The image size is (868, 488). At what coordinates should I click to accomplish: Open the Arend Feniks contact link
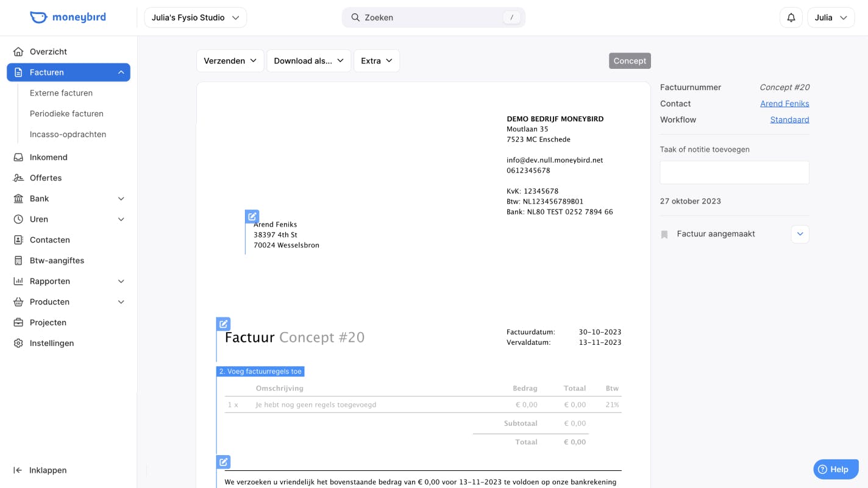[x=784, y=104]
